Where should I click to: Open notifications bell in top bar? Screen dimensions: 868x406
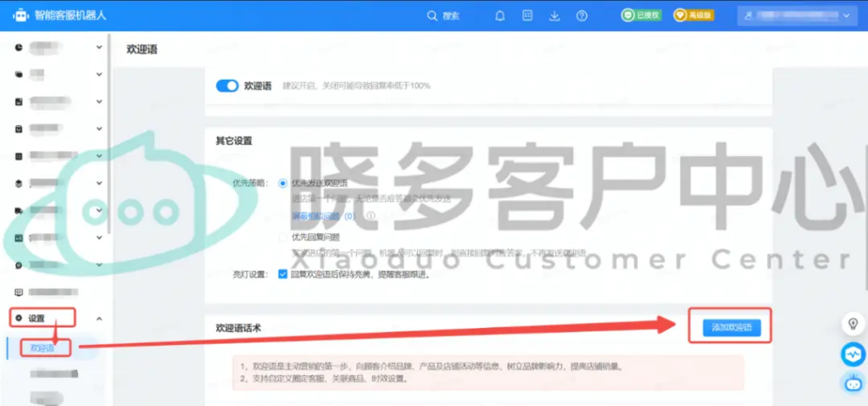pyautogui.click(x=500, y=16)
